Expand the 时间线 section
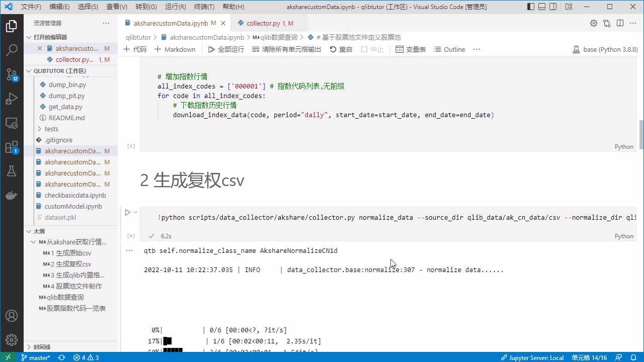The width and height of the screenshot is (644, 362). 42,346
